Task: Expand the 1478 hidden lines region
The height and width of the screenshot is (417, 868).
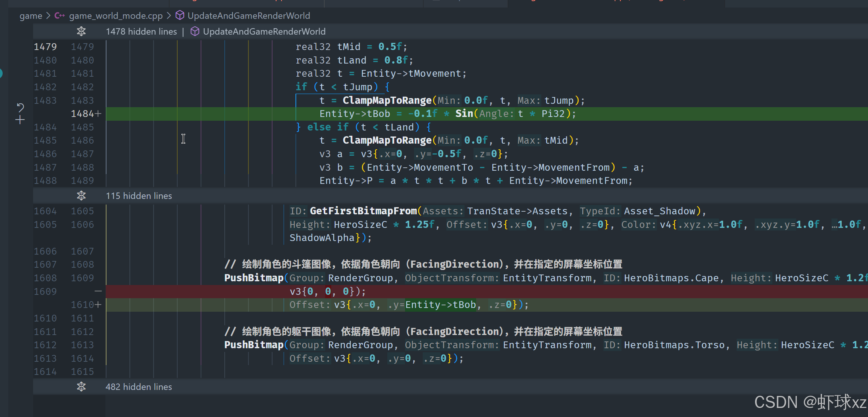Action: (81, 32)
